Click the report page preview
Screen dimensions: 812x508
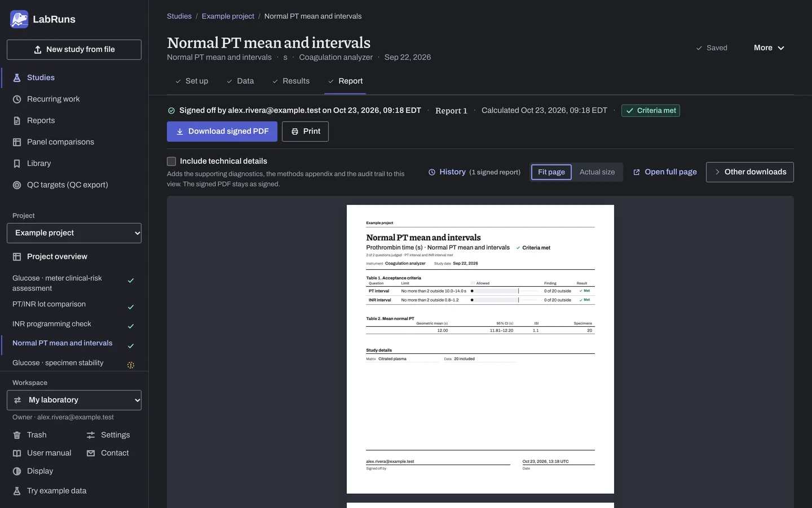click(x=480, y=349)
